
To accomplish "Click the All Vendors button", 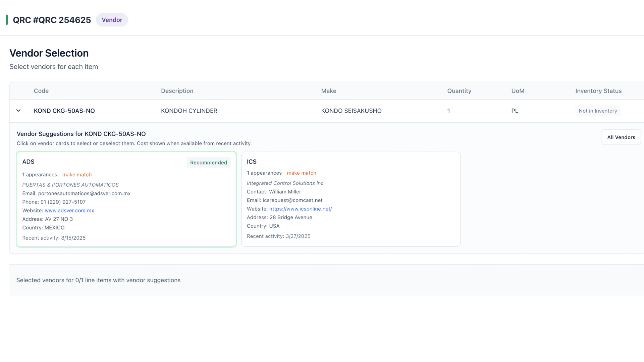I will tap(621, 137).
